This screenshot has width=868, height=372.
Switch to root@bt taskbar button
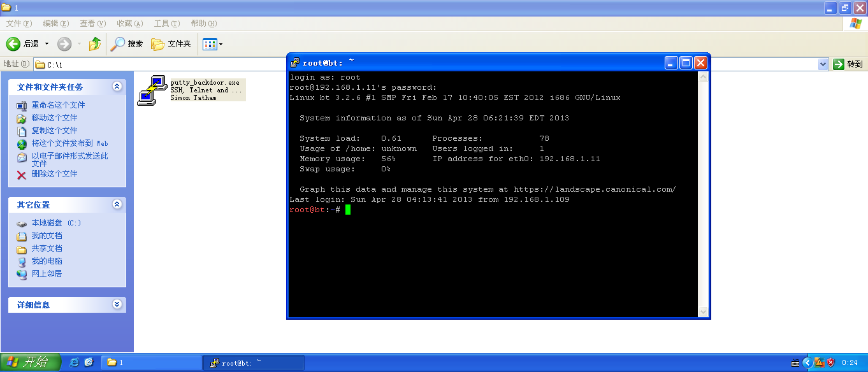point(253,362)
